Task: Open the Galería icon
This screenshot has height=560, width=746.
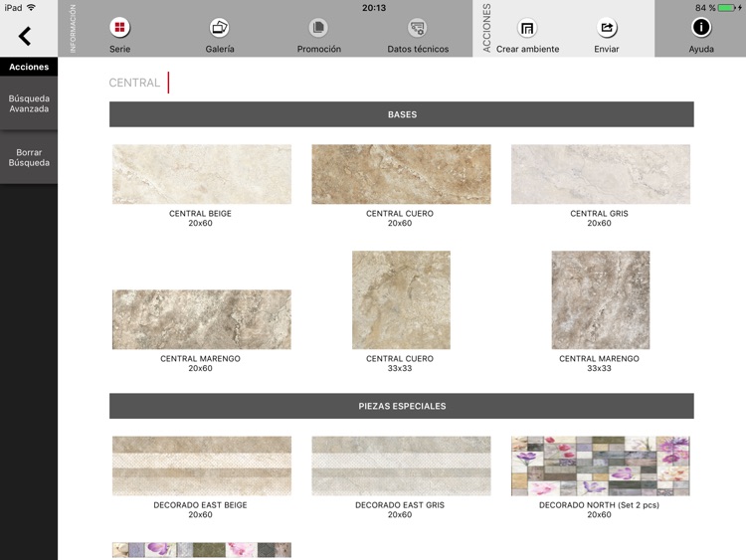Action: [x=220, y=28]
